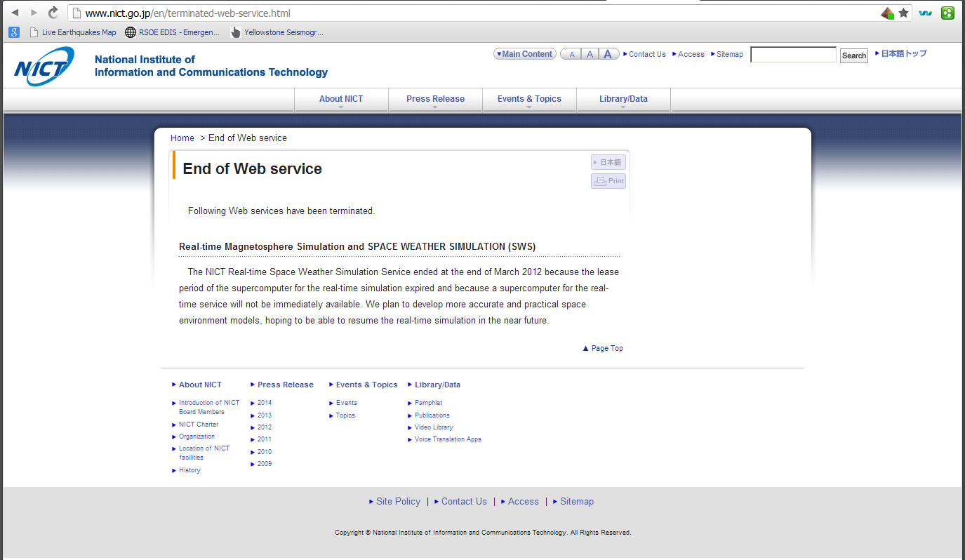Screen dimensions: 965x560
Task: Open the Access link in the bottom bar
Action: click(524, 502)
